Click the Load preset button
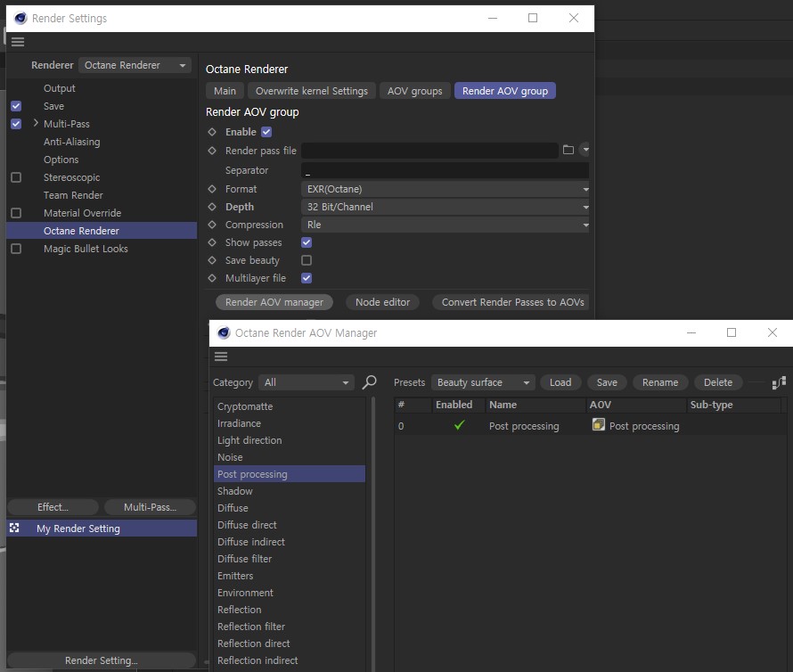The height and width of the screenshot is (672, 793). [560, 382]
